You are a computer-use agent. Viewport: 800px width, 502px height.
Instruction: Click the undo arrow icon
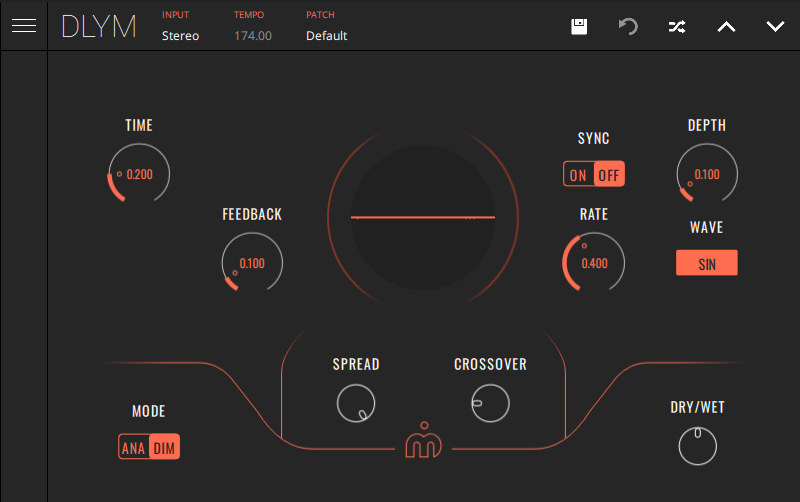tap(628, 26)
